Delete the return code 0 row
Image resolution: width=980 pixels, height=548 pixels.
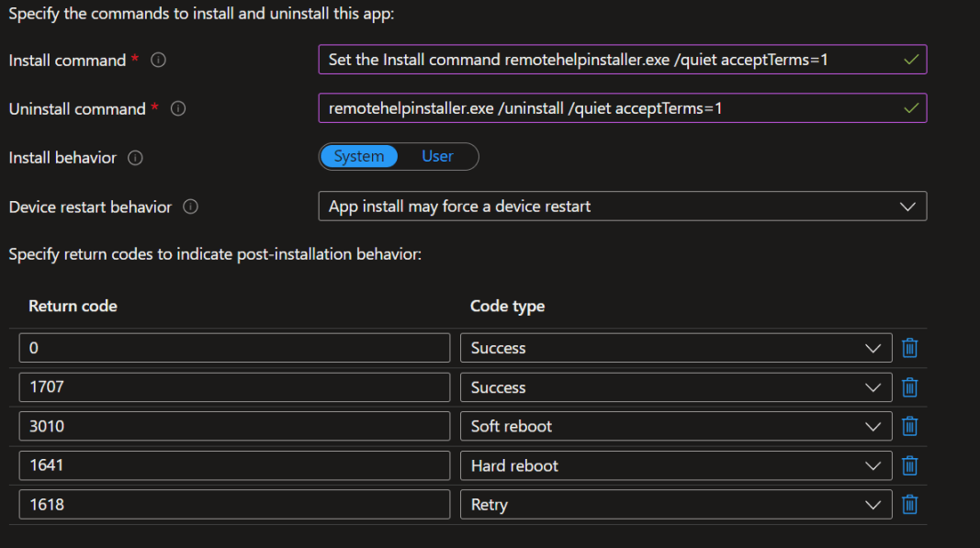909,347
